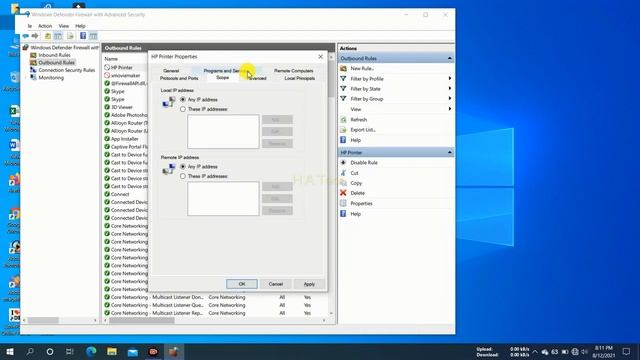Expand the Filter by Group submenu arrow
640x360 pixels.
pyautogui.click(x=449, y=99)
